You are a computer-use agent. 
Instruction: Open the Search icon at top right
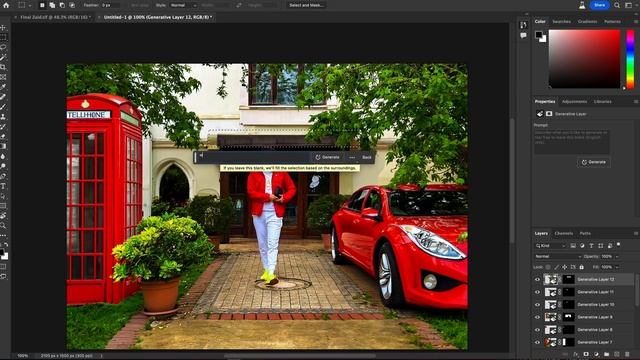click(617, 5)
